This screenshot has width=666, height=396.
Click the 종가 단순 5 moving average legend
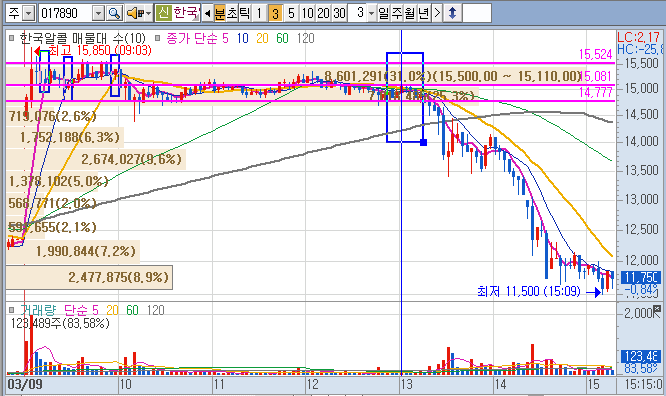click(x=198, y=38)
